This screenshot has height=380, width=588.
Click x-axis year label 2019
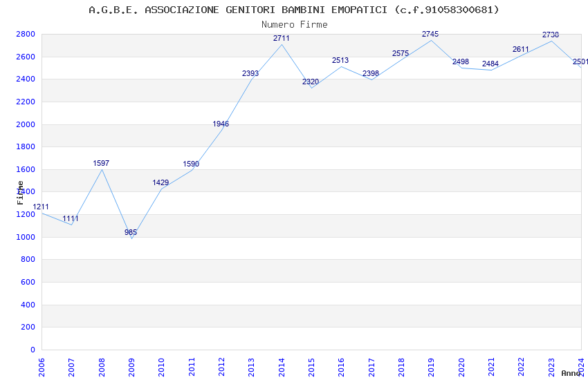[x=431, y=367]
